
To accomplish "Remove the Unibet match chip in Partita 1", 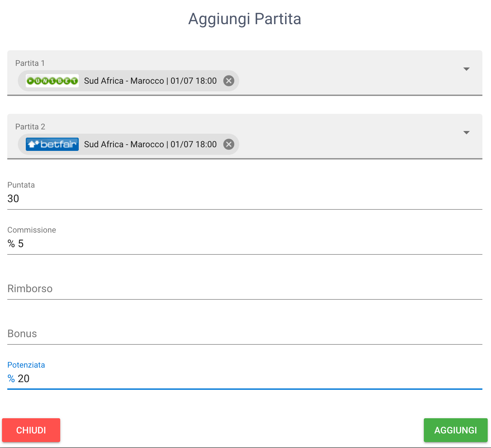I will click(x=229, y=81).
